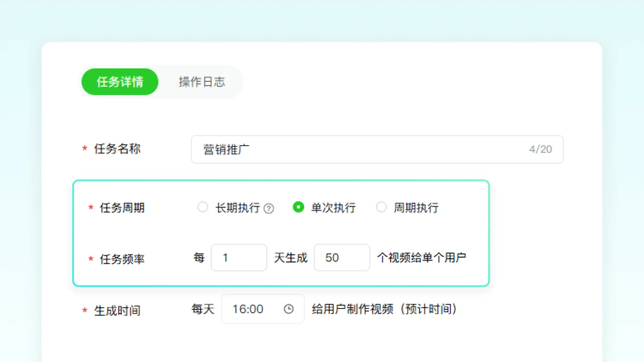Image resolution: width=644 pixels, height=362 pixels.
Task: Focus the days input showing 1
Action: click(x=239, y=258)
